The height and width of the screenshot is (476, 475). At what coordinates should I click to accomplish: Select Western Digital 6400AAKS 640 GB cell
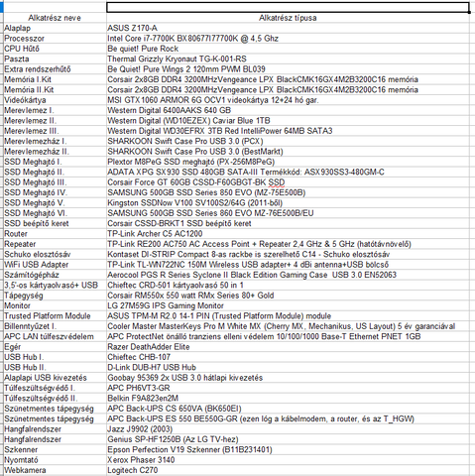(288, 110)
